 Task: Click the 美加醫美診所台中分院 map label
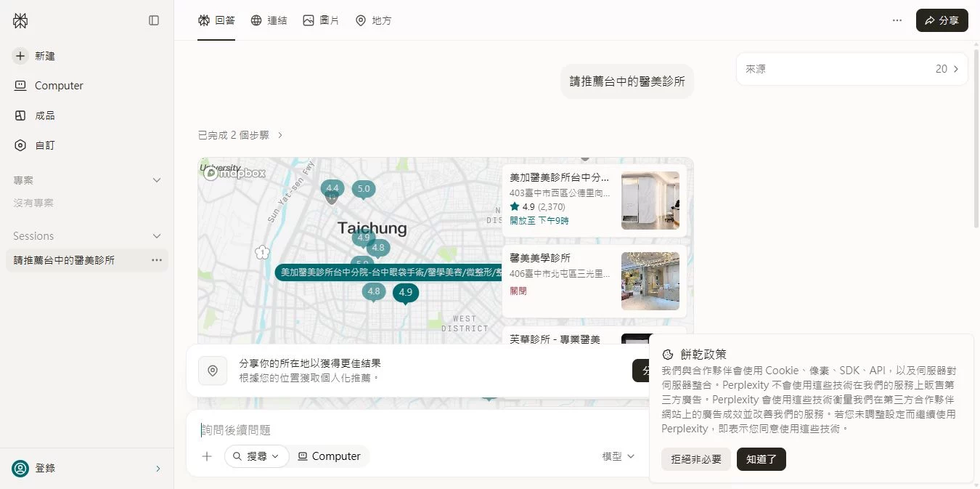point(388,272)
